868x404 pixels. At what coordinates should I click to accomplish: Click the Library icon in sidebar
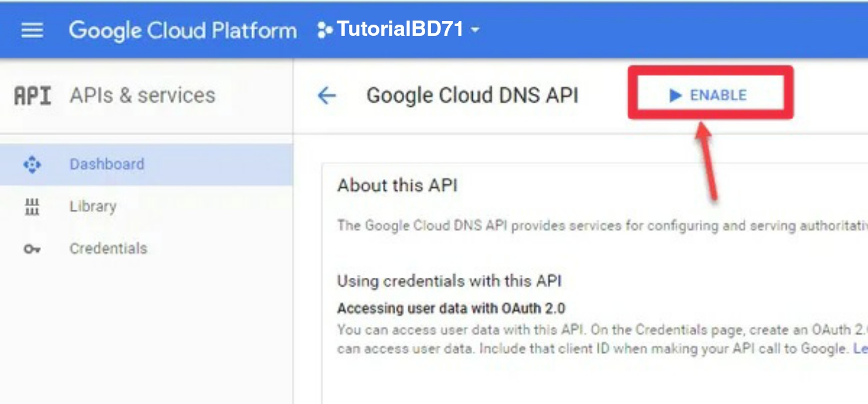[x=32, y=207]
